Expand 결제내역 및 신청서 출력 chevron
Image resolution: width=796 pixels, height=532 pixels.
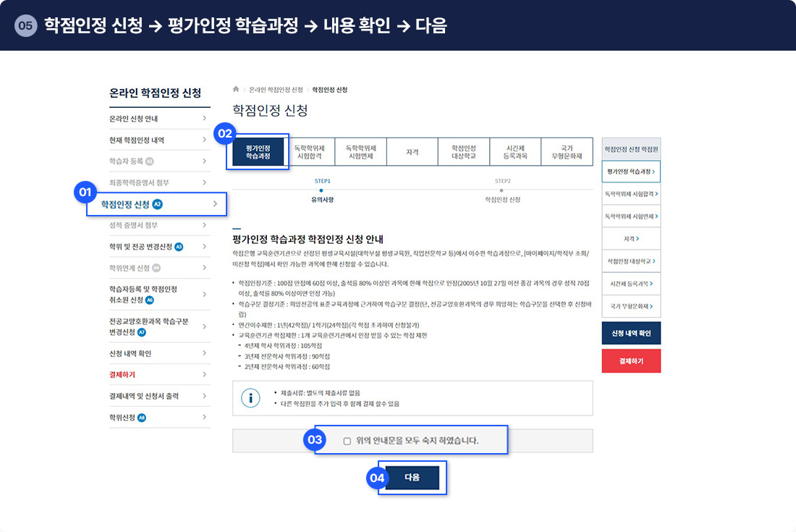205,396
